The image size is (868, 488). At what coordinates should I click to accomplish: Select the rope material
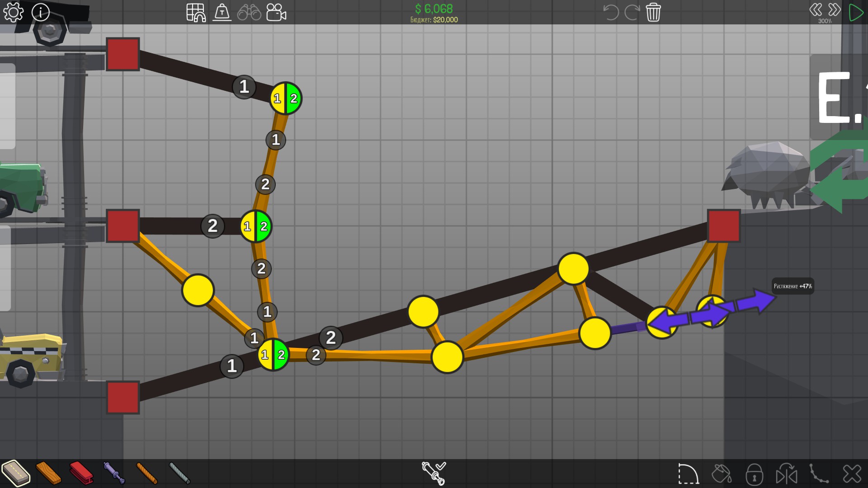[x=146, y=473]
